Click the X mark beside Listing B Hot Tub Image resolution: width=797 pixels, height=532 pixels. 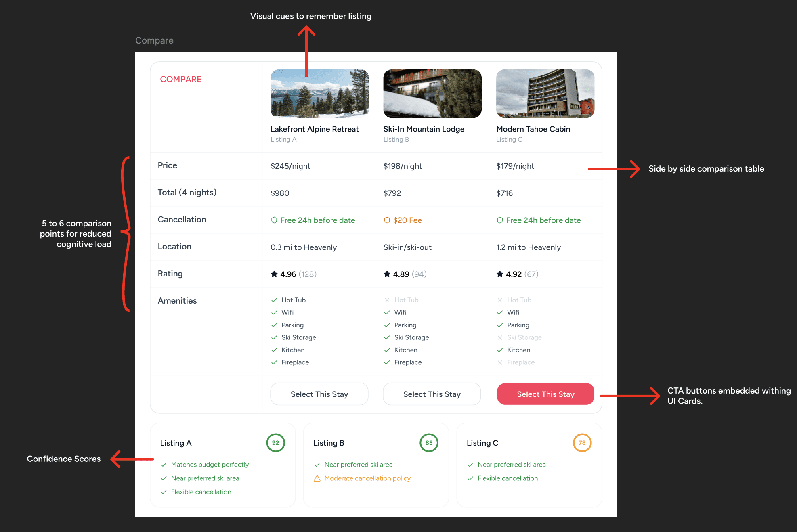(387, 300)
